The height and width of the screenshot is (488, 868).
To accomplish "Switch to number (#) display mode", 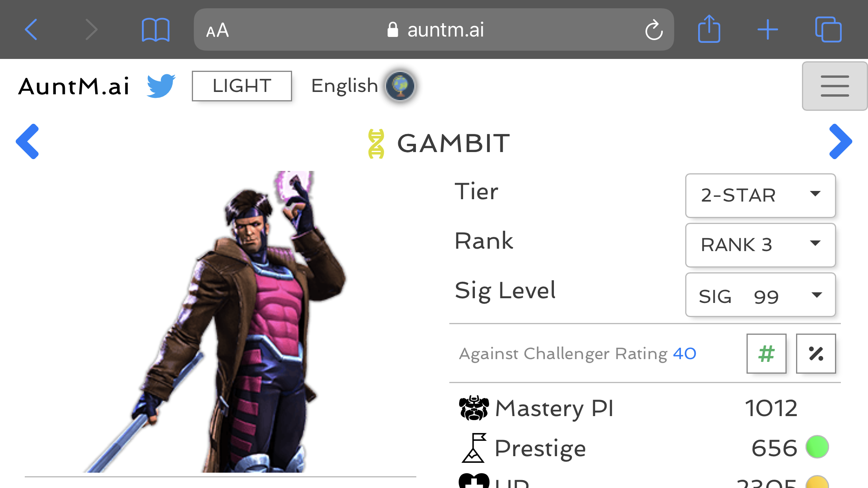I will click(x=766, y=354).
